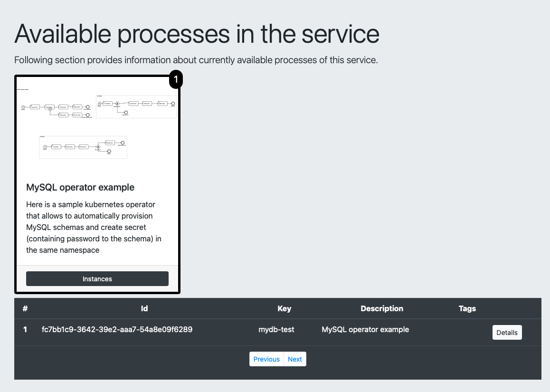Click the Details button for mydb-test
This screenshot has height=392, width=550.
point(507,332)
